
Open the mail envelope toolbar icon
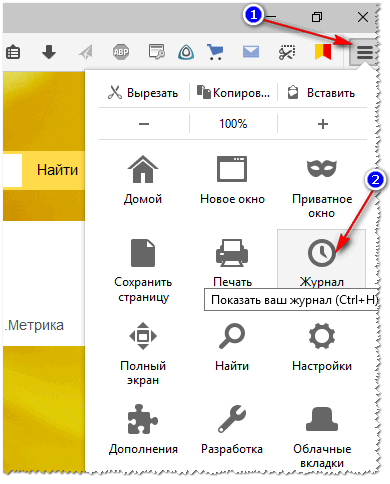(x=251, y=52)
